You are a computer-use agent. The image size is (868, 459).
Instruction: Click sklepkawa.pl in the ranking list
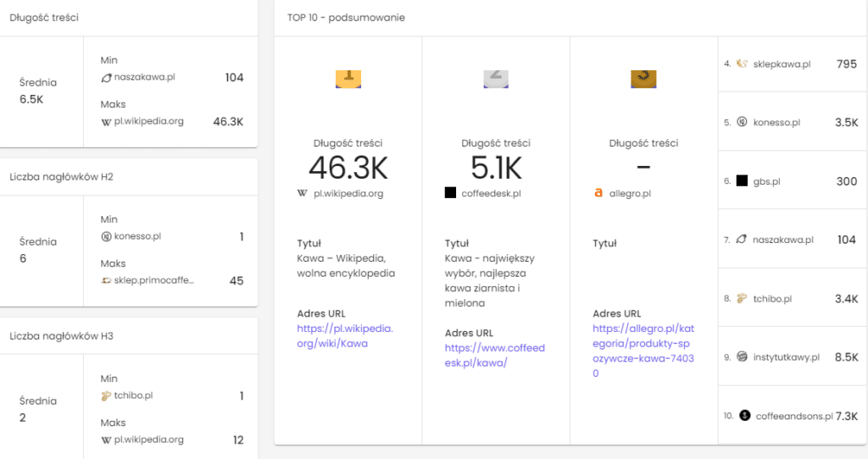click(782, 64)
